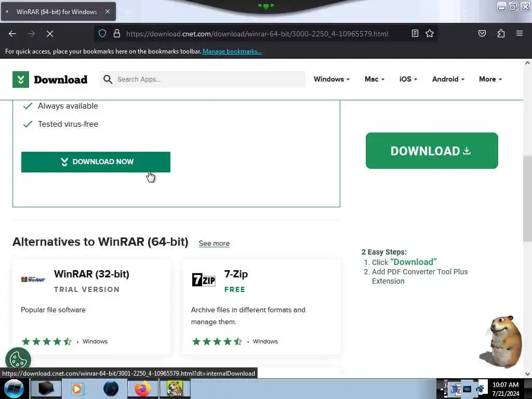Open the Windows Start button

click(14, 389)
